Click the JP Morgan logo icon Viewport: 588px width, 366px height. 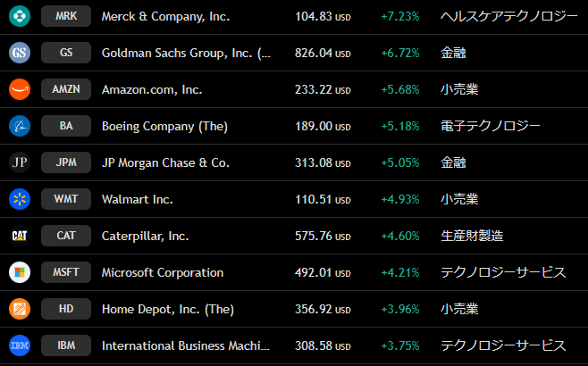[20, 162]
